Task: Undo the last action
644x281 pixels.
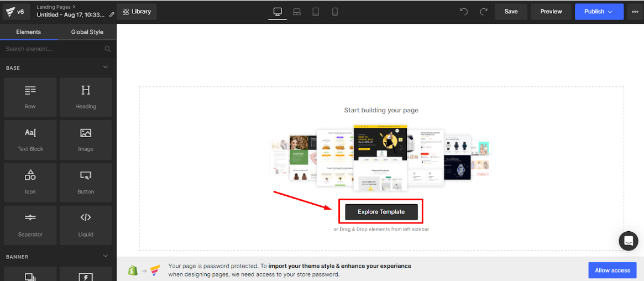Action: tap(464, 12)
